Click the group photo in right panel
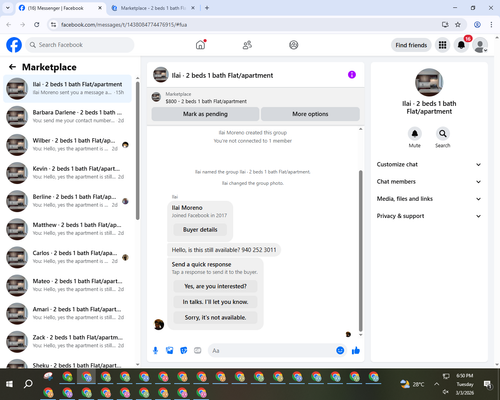The image size is (500, 400). tap(429, 82)
